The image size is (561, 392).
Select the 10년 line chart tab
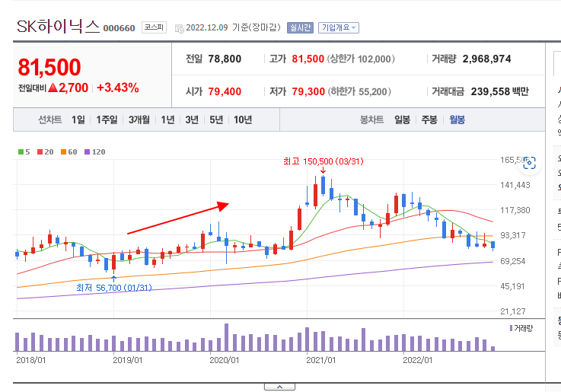coord(243,120)
